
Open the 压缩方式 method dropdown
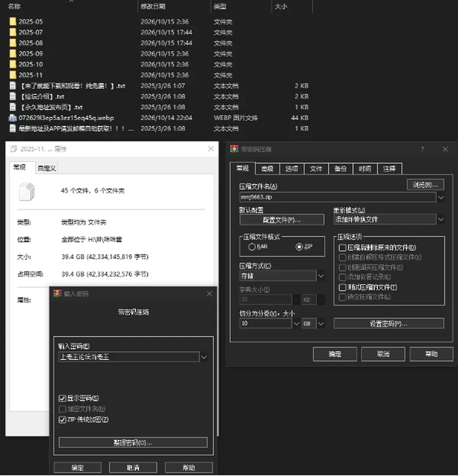coord(321,276)
